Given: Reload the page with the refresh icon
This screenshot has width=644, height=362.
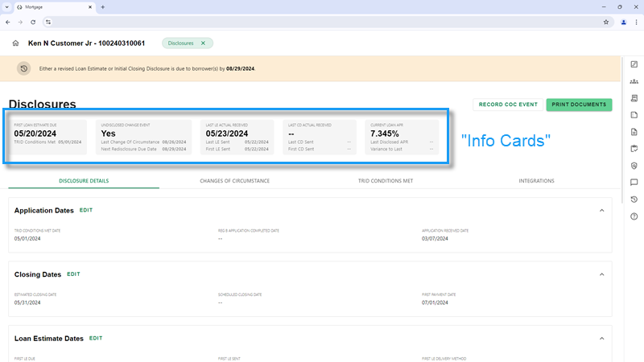Looking at the screenshot, I should pos(33,23).
